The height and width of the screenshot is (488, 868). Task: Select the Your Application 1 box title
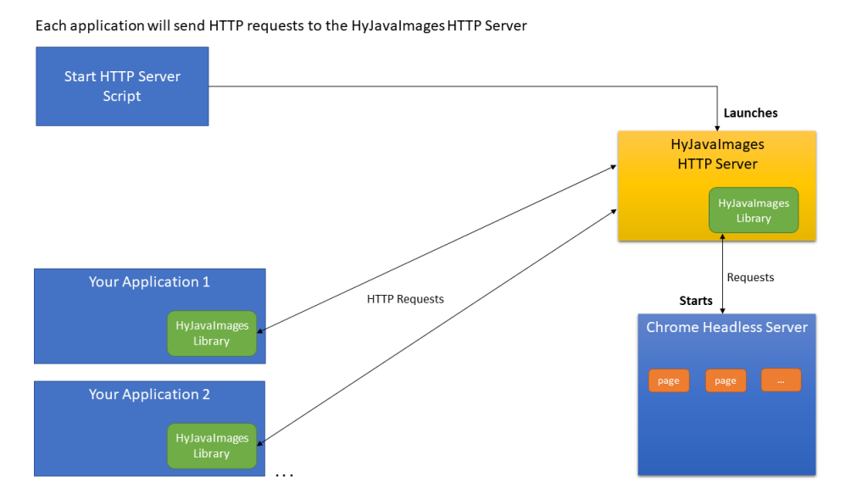click(x=149, y=281)
